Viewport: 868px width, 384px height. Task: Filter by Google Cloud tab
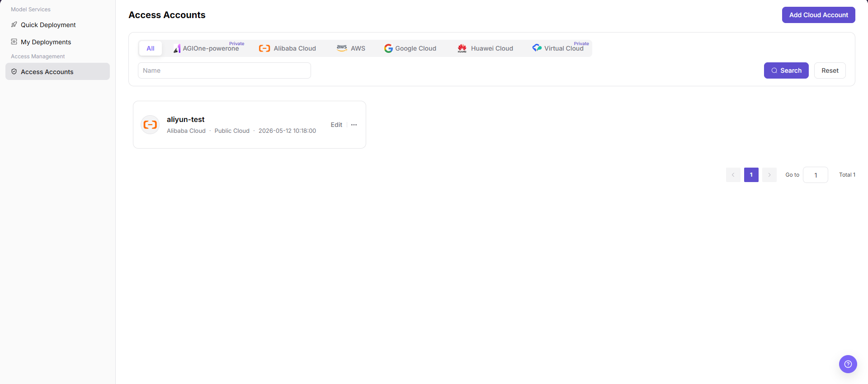[x=410, y=48]
